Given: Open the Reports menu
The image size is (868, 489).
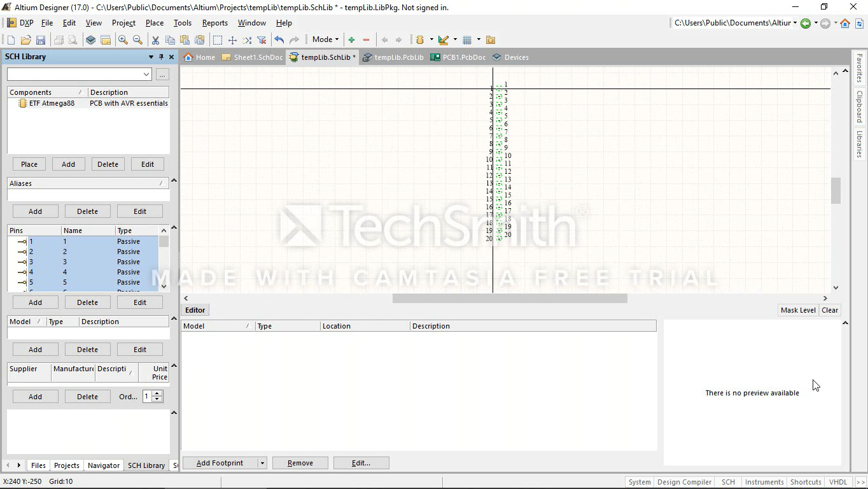Looking at the screenshot, I should click(x=214, y=23).
